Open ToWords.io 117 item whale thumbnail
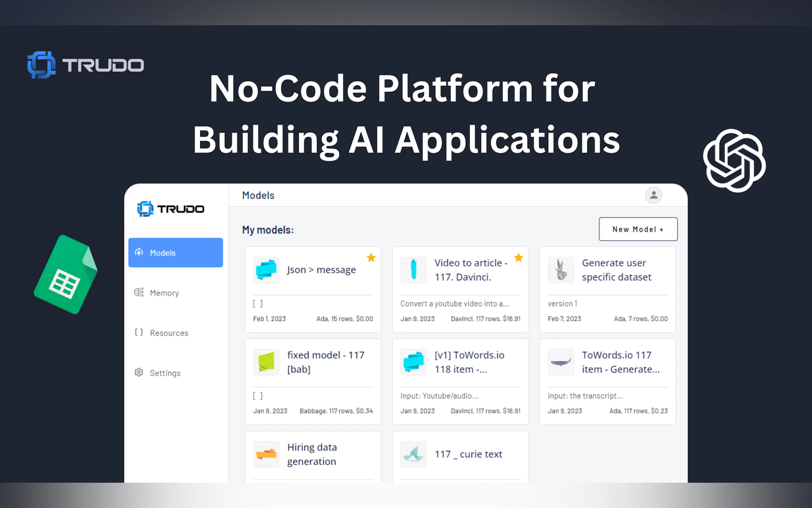The height and width of the screenshot is (508, 812). pyautogui.click(x=561, y=362)
